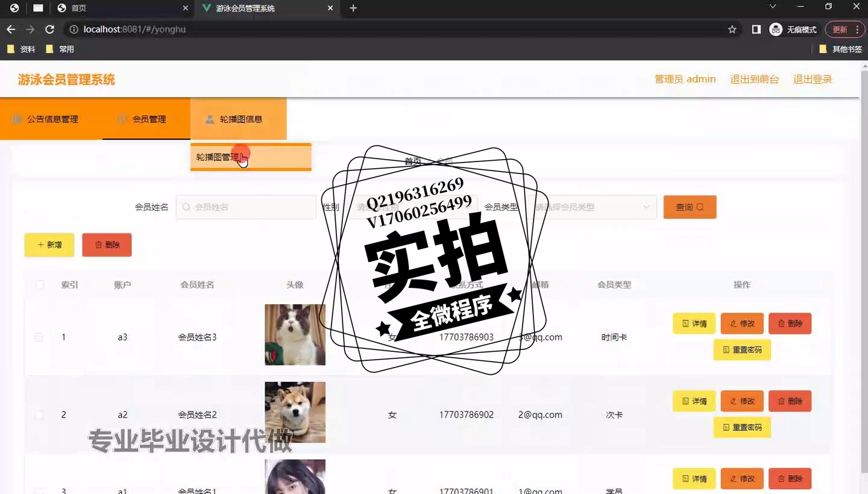The height and width of the screenshot is (494, 868).
Task: Open the new tab plus button
Action: 353,8
